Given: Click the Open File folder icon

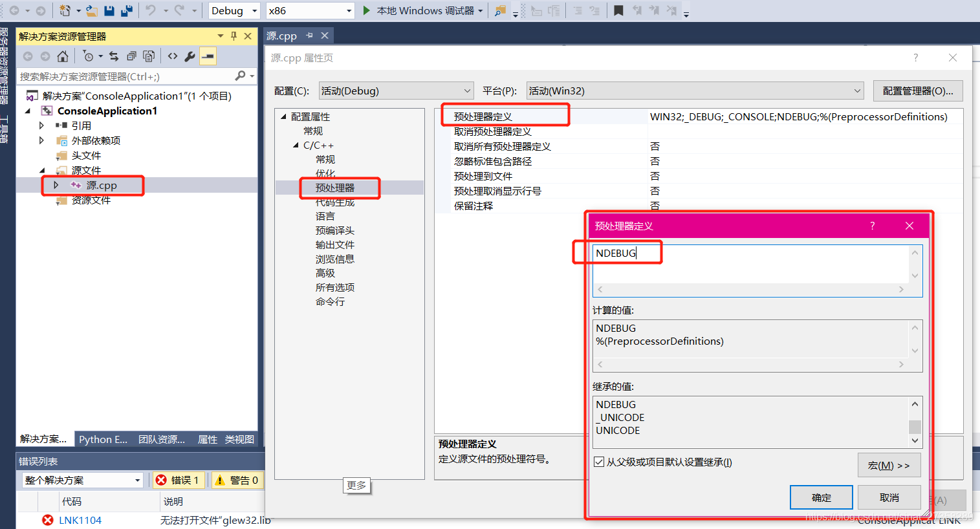Looking at the screenshot, I should pos(93,10).
